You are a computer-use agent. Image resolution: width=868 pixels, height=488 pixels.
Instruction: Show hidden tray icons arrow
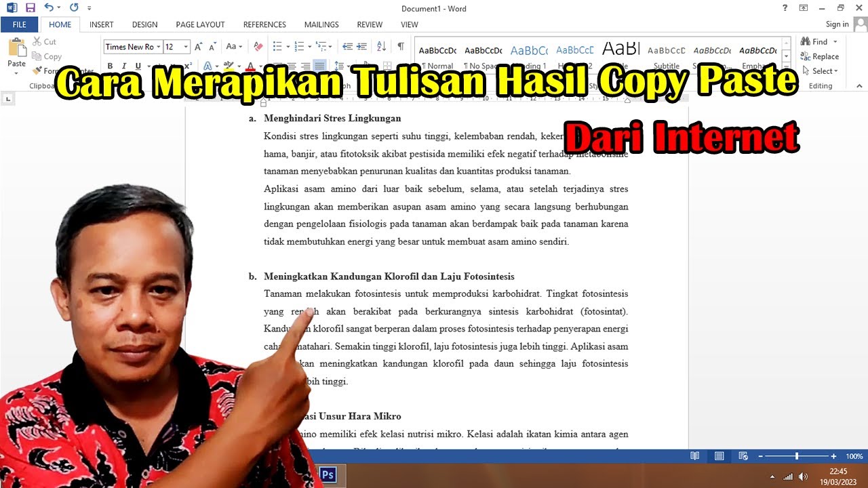[773, 476]
